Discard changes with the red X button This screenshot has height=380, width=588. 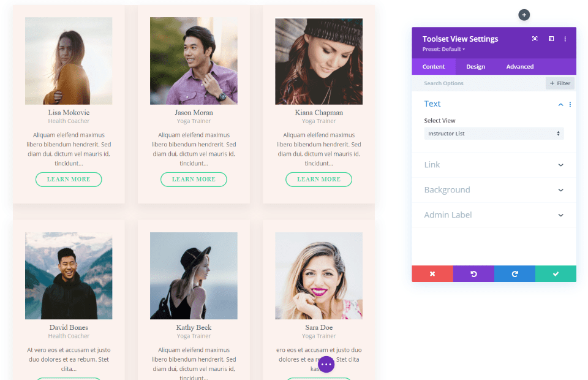[432, 273]
